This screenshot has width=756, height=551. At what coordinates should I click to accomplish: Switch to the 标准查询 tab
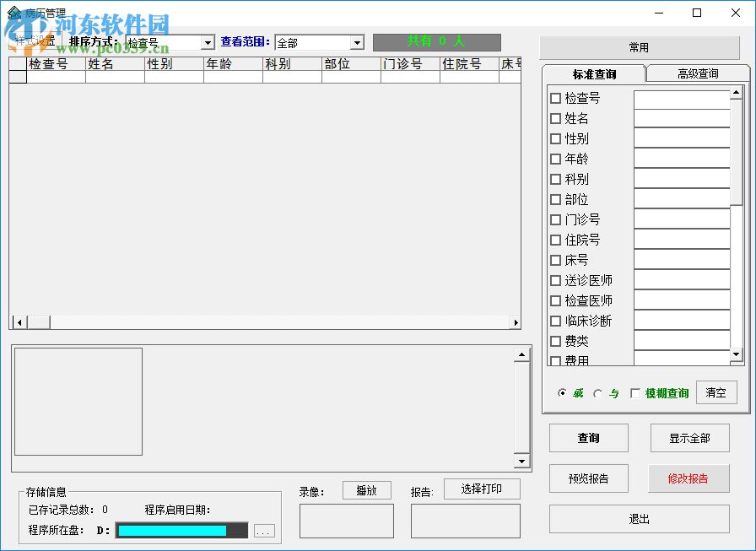(594, 74)
